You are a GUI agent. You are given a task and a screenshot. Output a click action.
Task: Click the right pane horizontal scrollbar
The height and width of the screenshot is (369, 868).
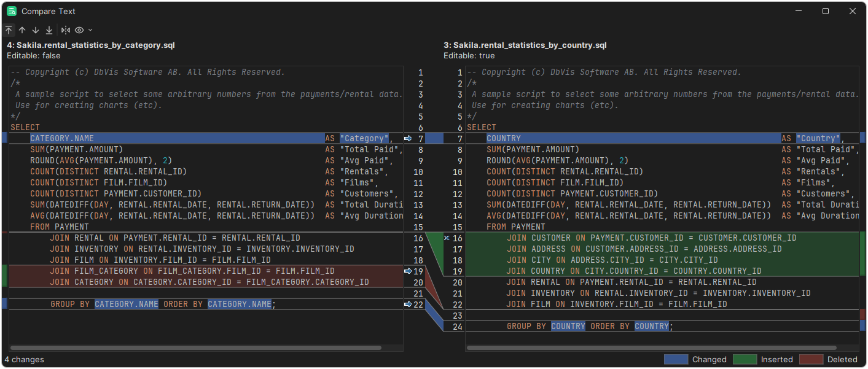[x=652, y=348]
